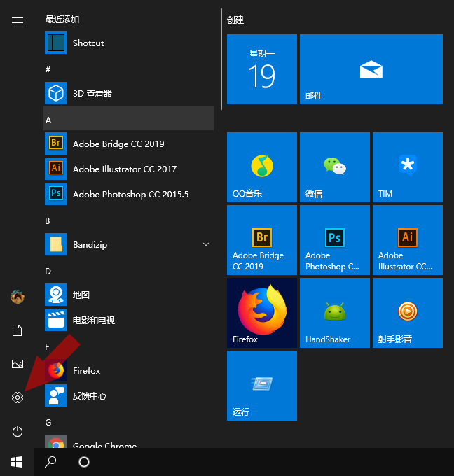Open the Pictures folder shortcut
454x476 pixels.
tap(18, 364)
